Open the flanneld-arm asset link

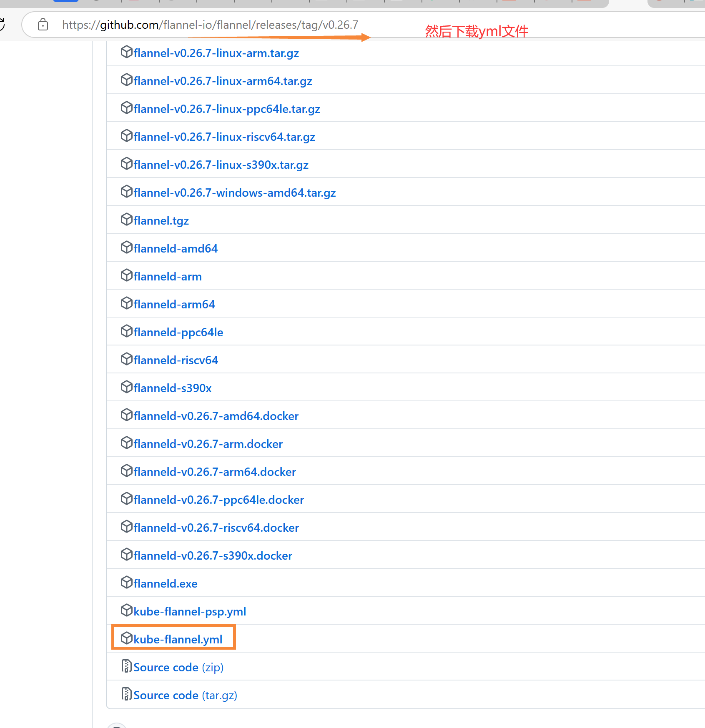[x=168, y=277]
